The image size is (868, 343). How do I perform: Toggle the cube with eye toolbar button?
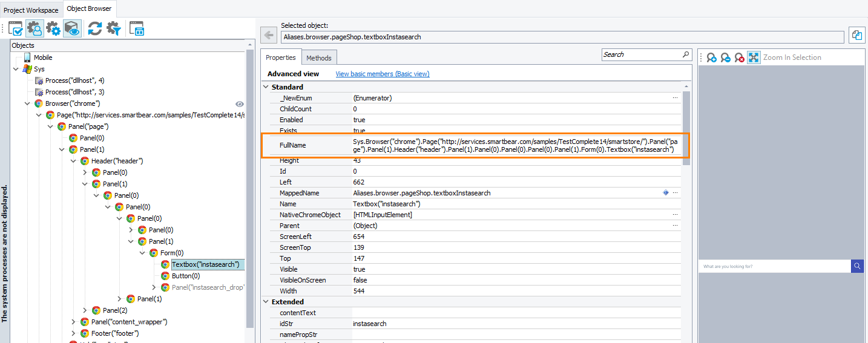[x=72, y=28]
